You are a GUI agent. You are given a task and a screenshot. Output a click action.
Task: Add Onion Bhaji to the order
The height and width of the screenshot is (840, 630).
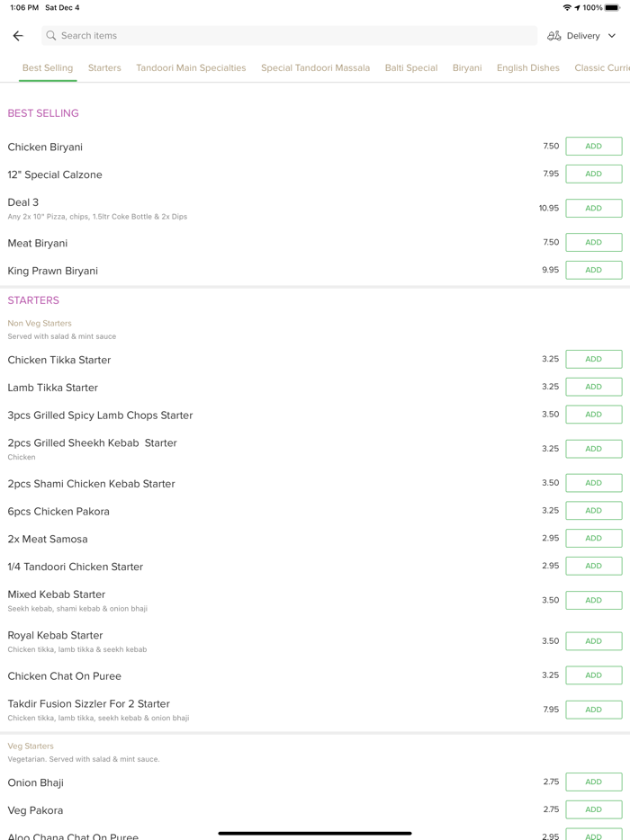593,782
